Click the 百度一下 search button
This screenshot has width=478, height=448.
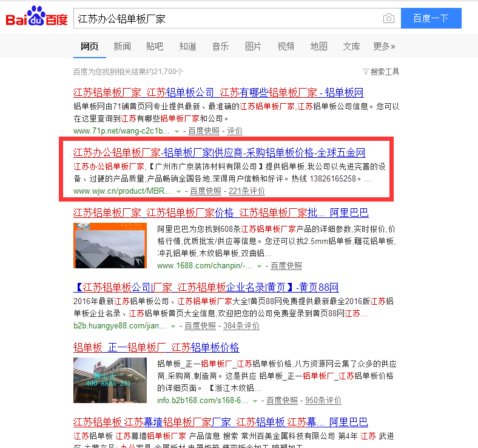(x=431, y=18)
